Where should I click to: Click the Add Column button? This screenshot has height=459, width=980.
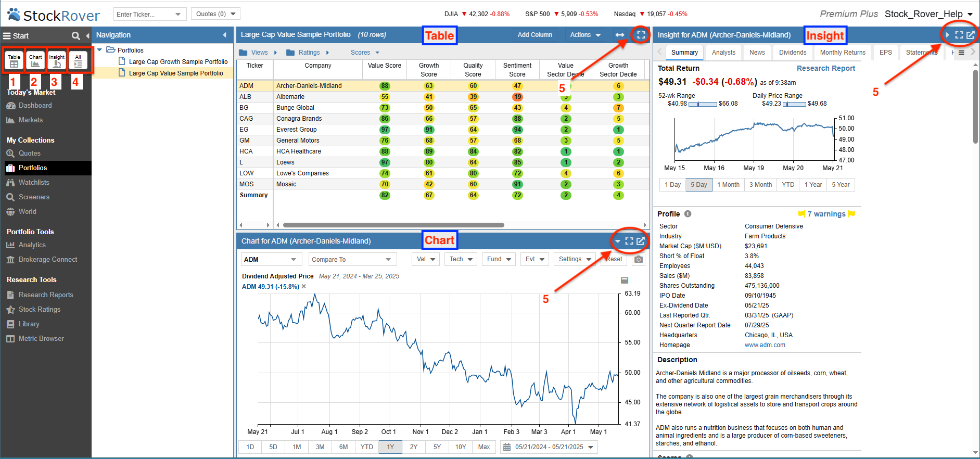534,35
